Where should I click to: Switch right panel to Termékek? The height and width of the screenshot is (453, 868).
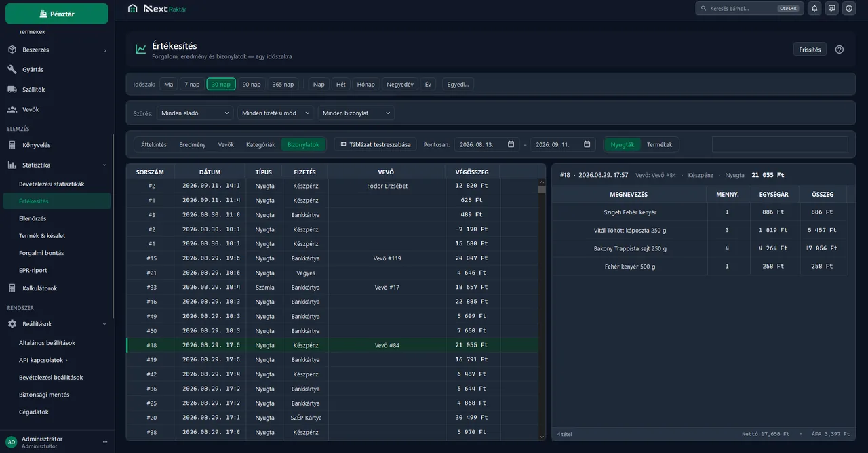(660, 144)
